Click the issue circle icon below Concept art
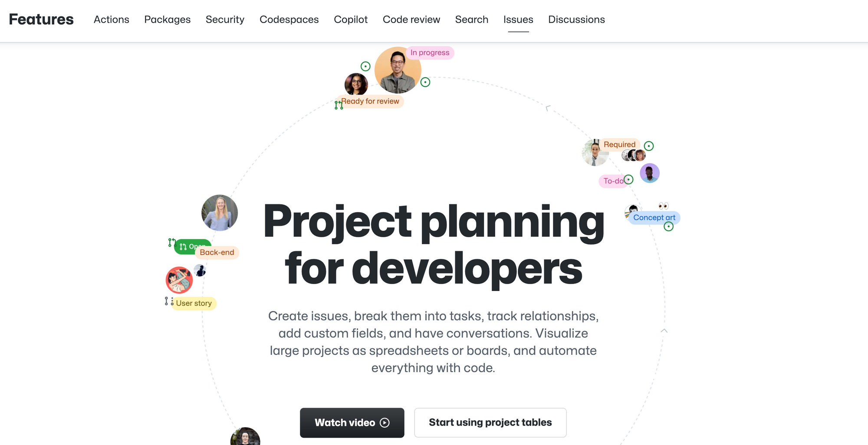Viewport: 868px width, 445px height. [x=669, y=226]
